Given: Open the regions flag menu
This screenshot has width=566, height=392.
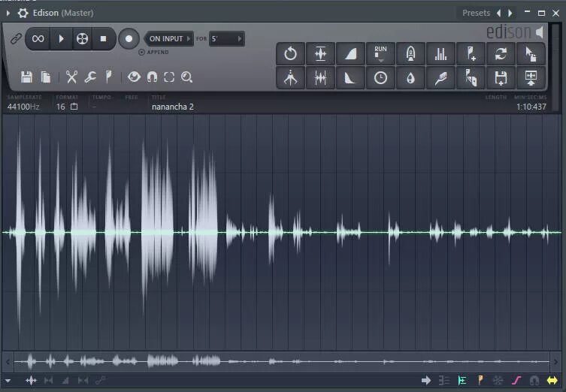Looking at the screenshot, I should [108, 77].
